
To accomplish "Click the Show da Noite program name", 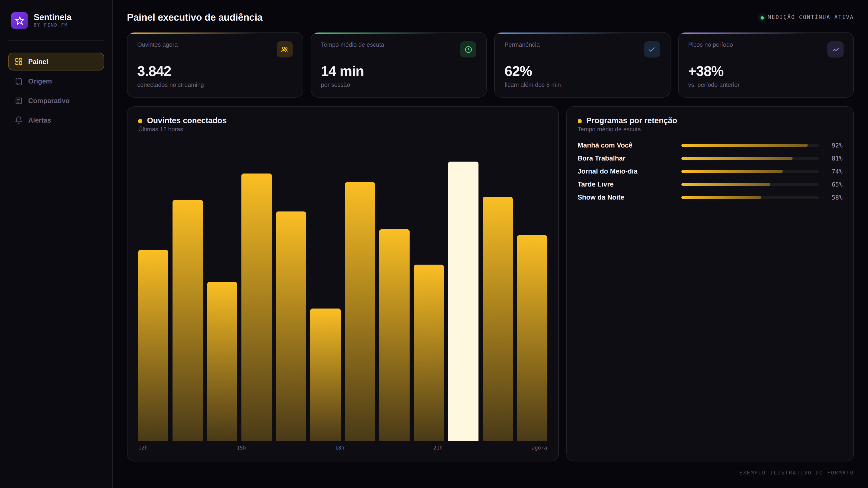I will click(x=601, y=197).
